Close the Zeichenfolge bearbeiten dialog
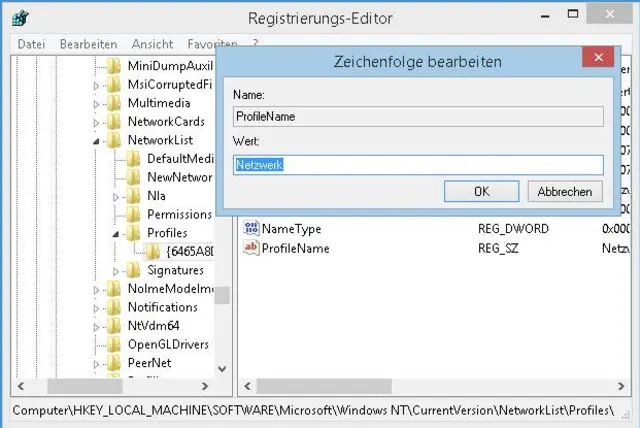 click(598, 57)
